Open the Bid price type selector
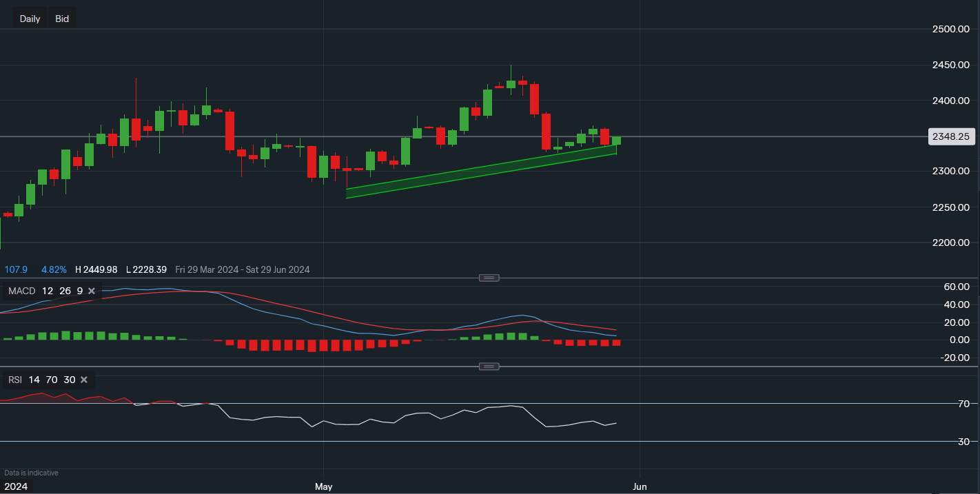 point(61,18)
